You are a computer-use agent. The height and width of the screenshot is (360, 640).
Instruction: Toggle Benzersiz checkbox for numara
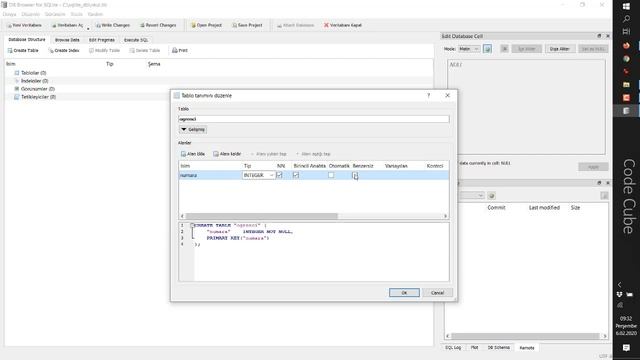355,175
